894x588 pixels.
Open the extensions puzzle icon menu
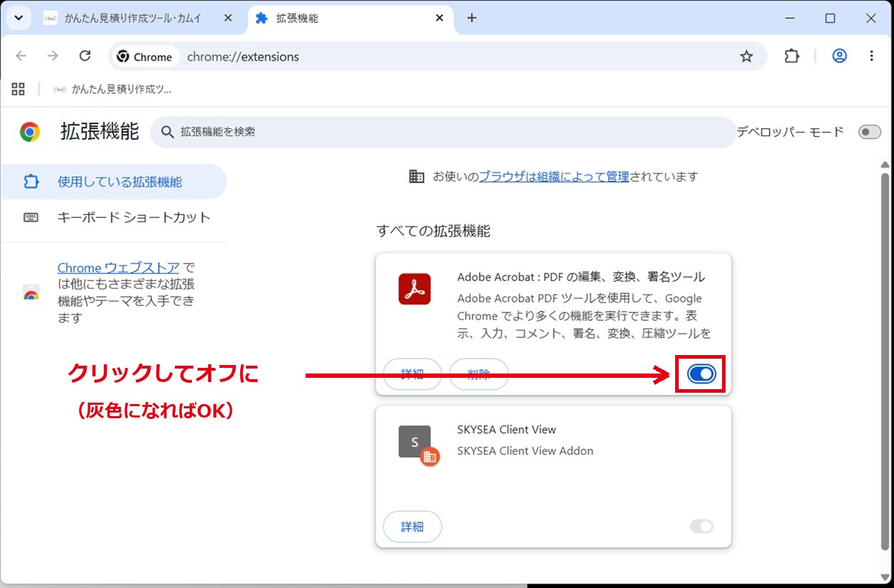792,56
